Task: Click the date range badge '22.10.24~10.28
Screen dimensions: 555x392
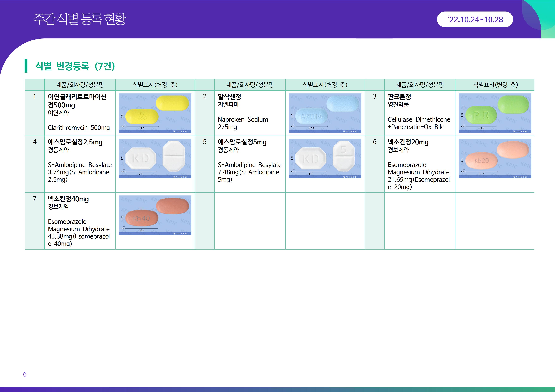Action: point(475,20)
